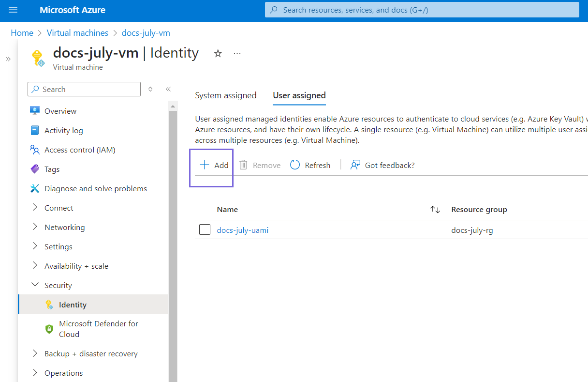This screenshot has height=382, width=588.
Task: Open Microsoft Defender for Cloud
Action: [98, 329]
